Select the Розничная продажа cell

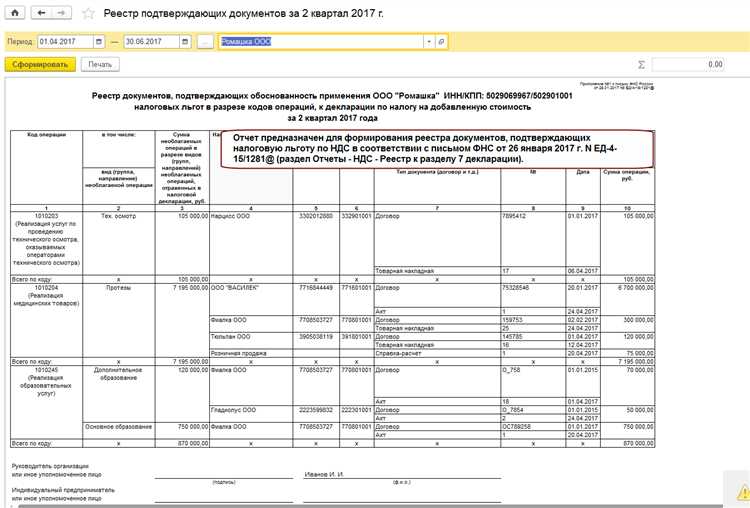point(251,353)
